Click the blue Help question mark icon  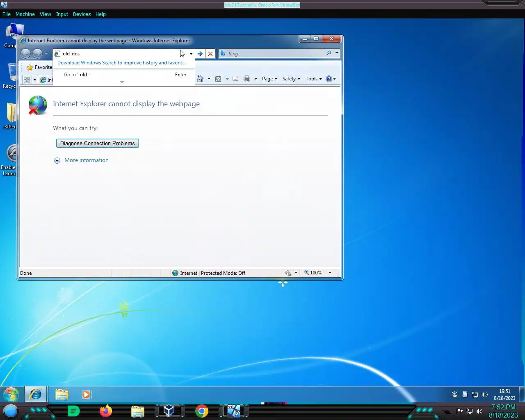(329, 79)
